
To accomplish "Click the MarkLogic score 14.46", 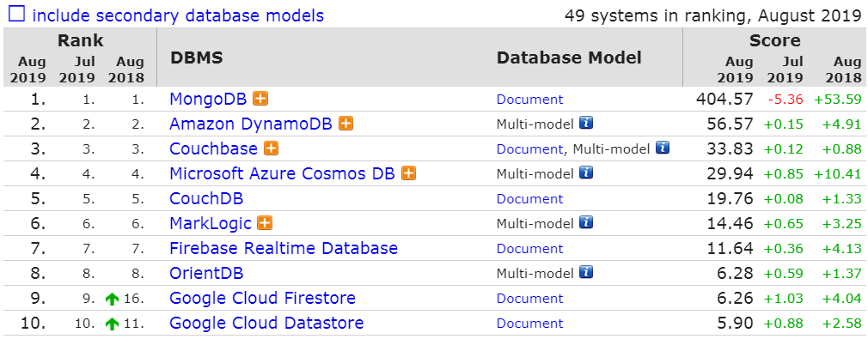I will 730,223.
